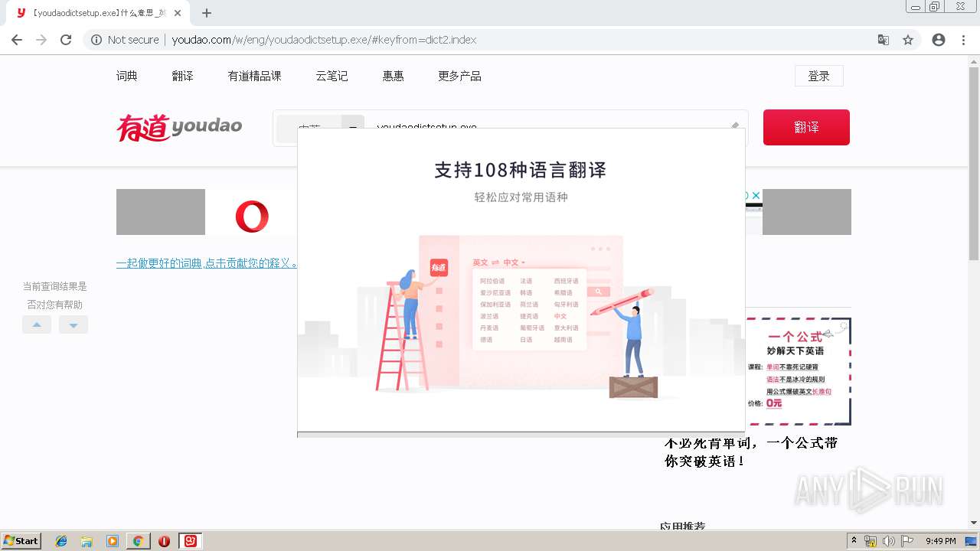Click the 一起做更好的词典 contribution link

pos(207,263)
